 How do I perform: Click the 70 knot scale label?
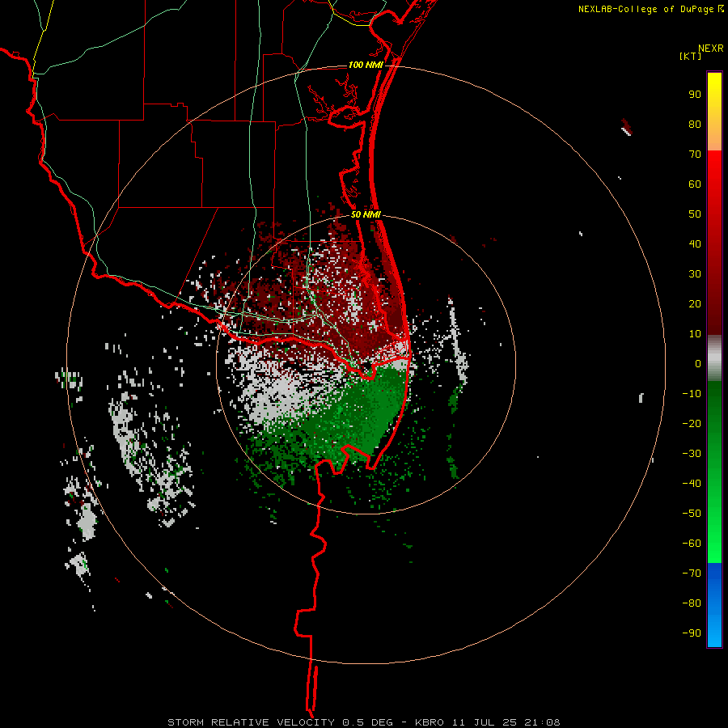coord(695,154)
